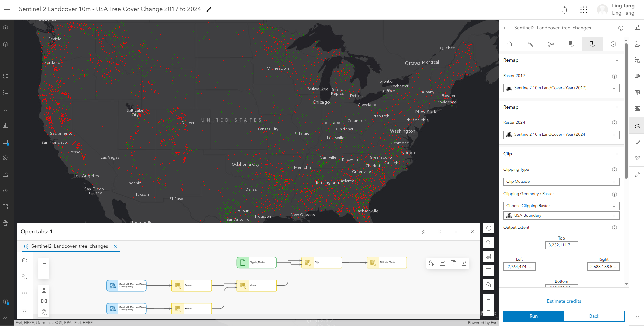Open the USA Boundary layer dropdown

[x=561, y=216]
